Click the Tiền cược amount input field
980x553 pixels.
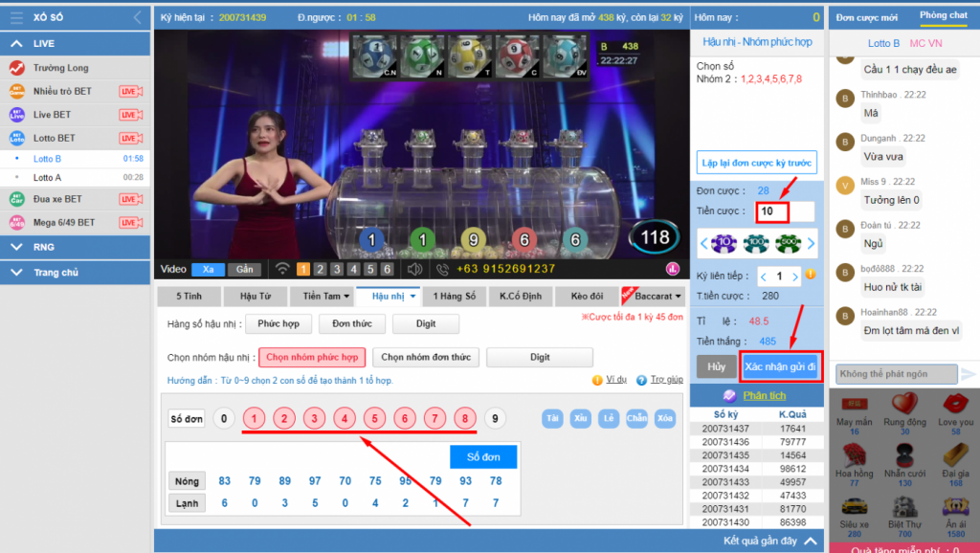[784, 211]
